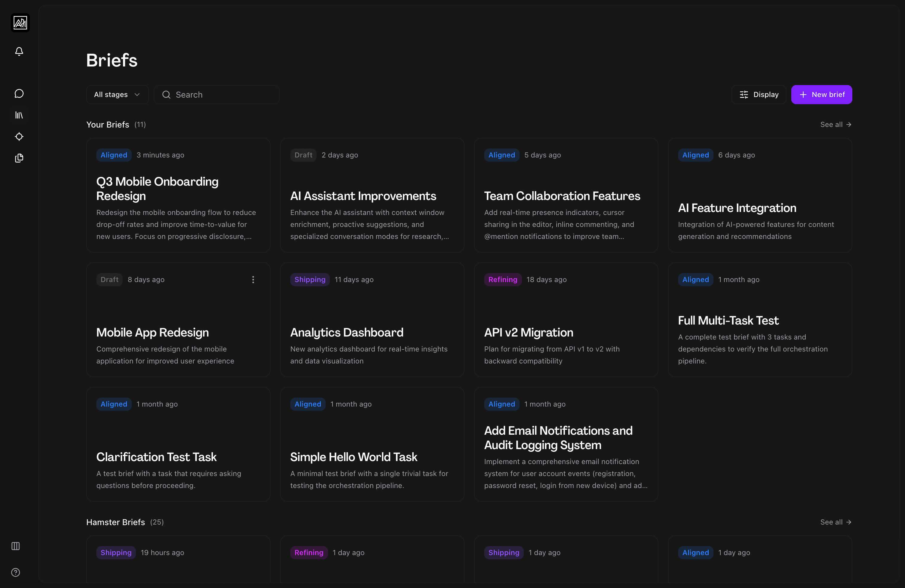This screenshot has height=588, width=905.
Task: Open Display options
Action: (x=759, y=94)
